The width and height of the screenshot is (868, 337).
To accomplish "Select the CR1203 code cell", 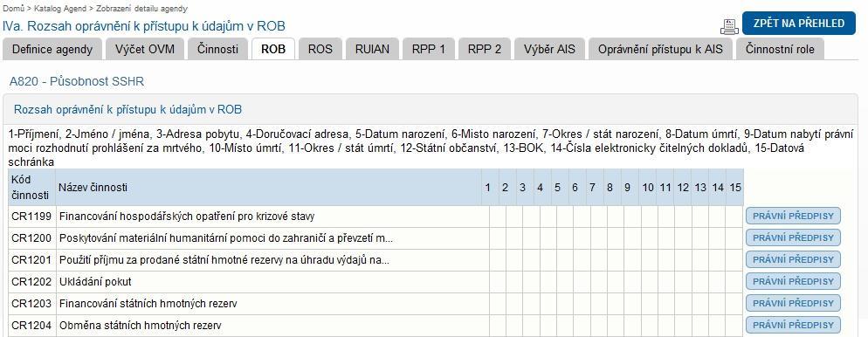I will click(31, 303).
